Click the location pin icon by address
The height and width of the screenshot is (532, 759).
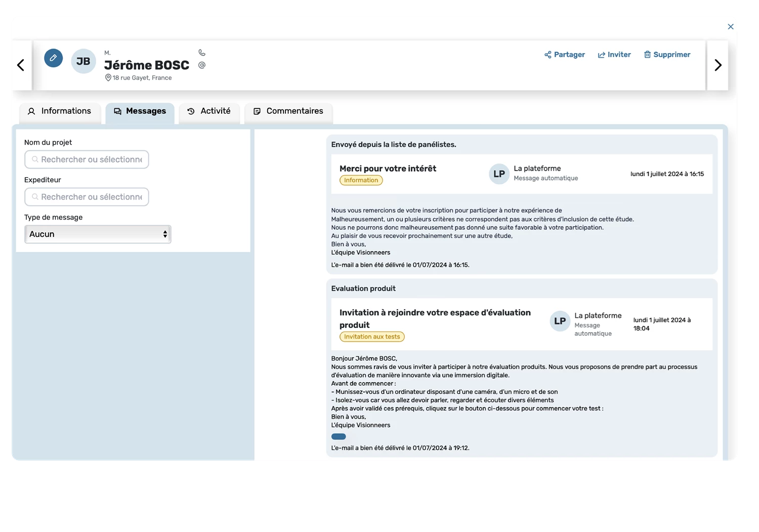coord(108,78)
